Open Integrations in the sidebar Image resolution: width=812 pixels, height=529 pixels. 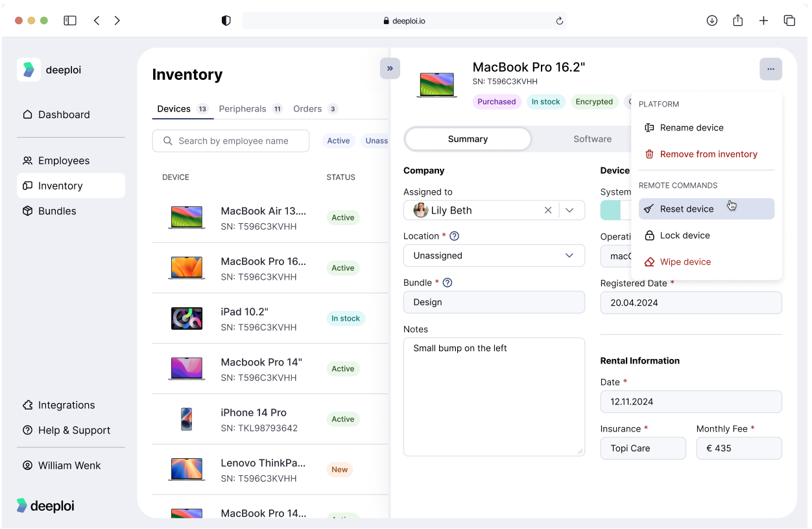pos(71,405)
